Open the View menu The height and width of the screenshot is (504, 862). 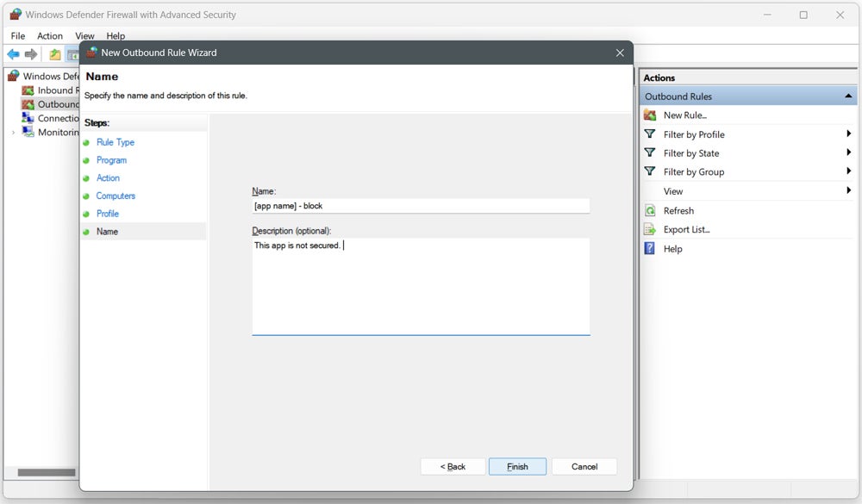coord(84,35)
